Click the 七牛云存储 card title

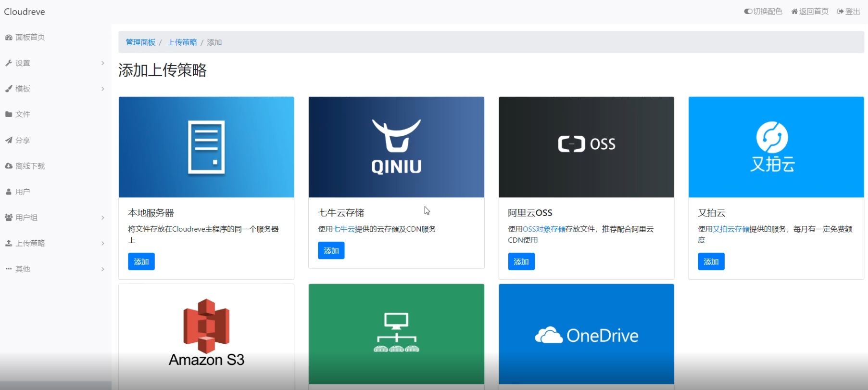[x=341, y=213]
